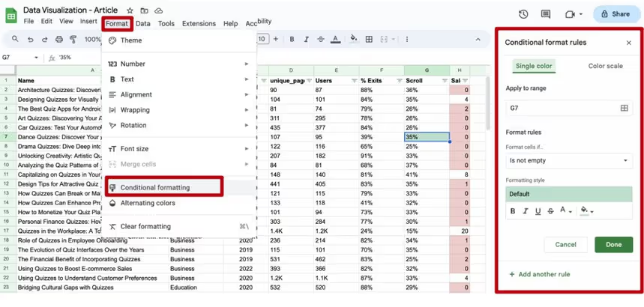Screen dimensions: 644x307
Task: Open the unique_page column filter dropdown
Action: click(310, 81)
